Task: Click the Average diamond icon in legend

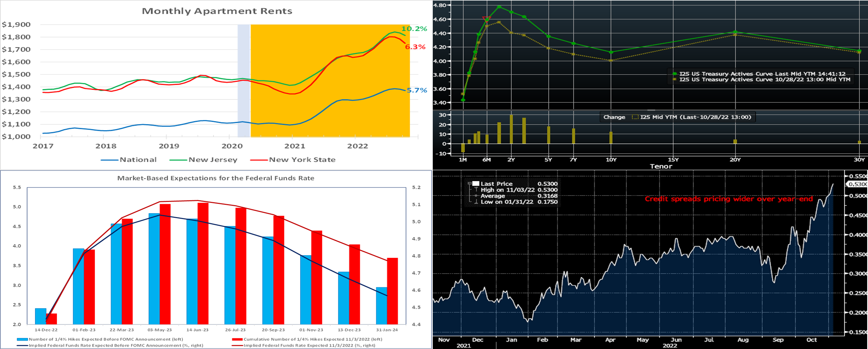Action: pyautogui.click(x=476, y=196)
